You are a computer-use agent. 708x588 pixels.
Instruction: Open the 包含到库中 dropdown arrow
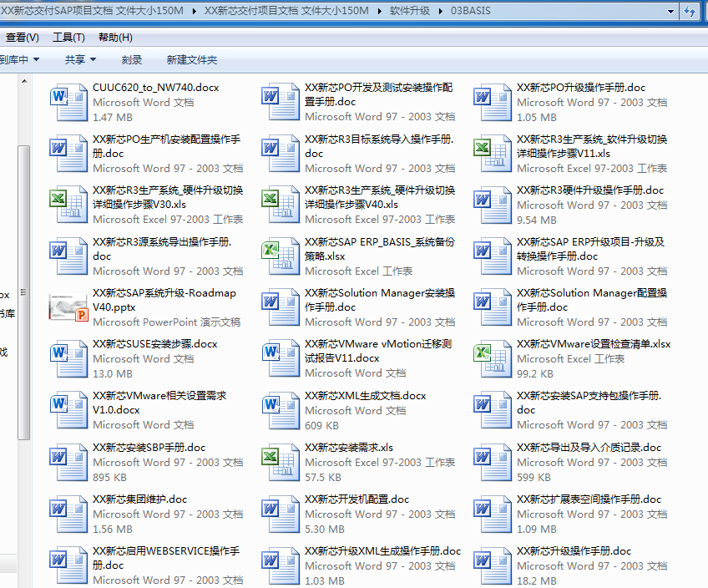[36, 59]
